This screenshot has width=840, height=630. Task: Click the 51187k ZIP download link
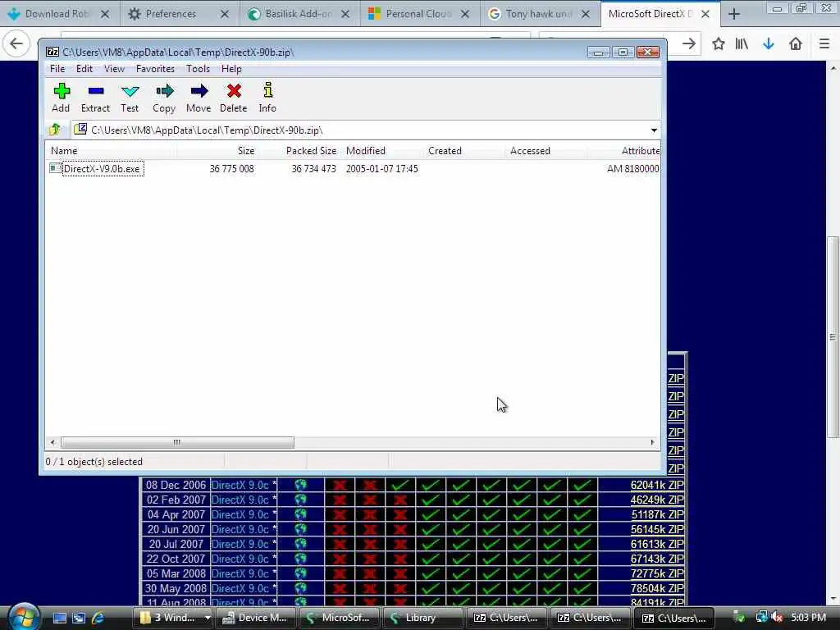pos(657,514)
